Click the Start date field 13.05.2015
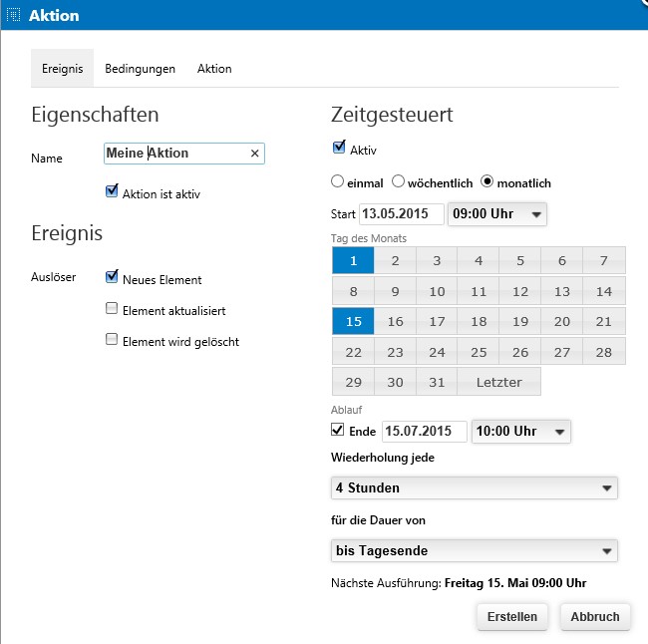 click(x=402, y=214)
